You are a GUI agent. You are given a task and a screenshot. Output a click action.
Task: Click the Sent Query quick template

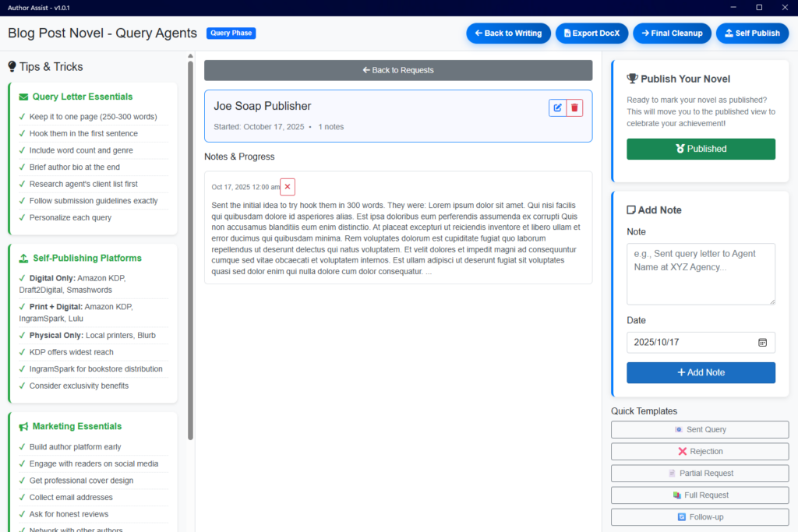(700, 430)
